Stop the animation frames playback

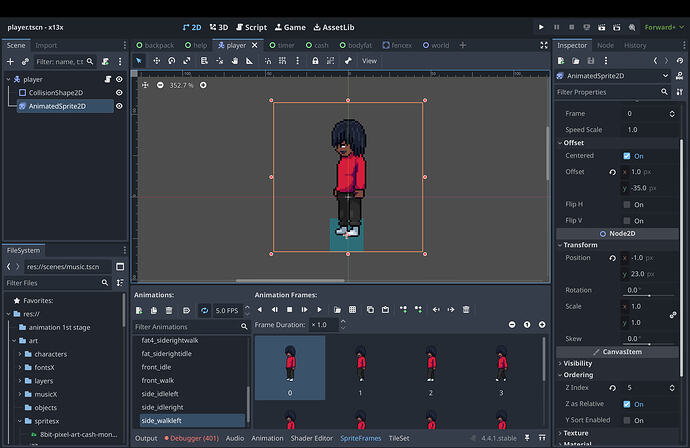tap(290, 310)
